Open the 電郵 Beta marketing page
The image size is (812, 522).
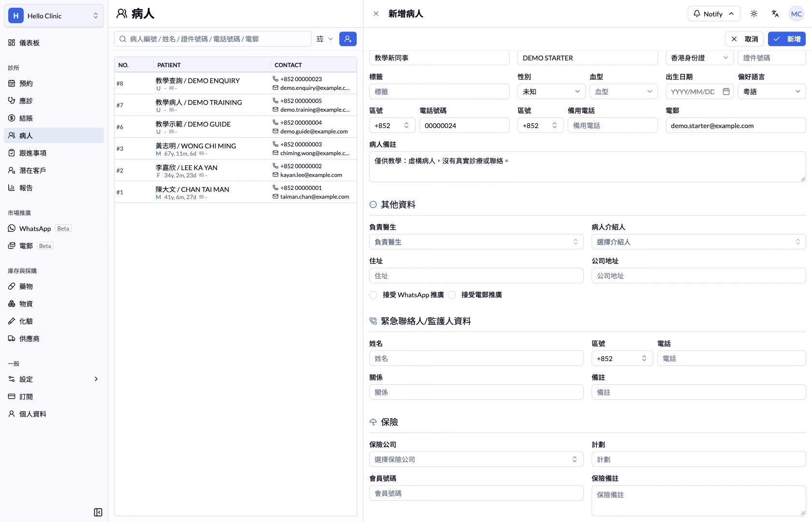tap(54, 246)
